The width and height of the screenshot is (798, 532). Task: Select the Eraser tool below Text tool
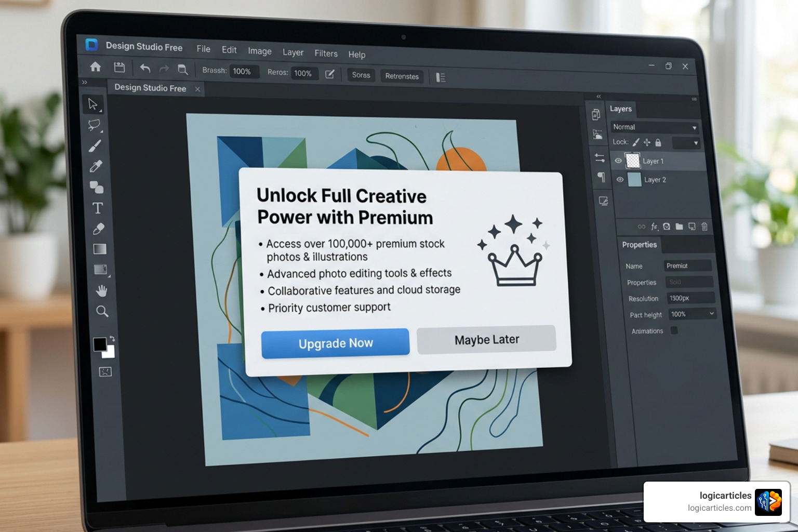(x=98, y=229)
